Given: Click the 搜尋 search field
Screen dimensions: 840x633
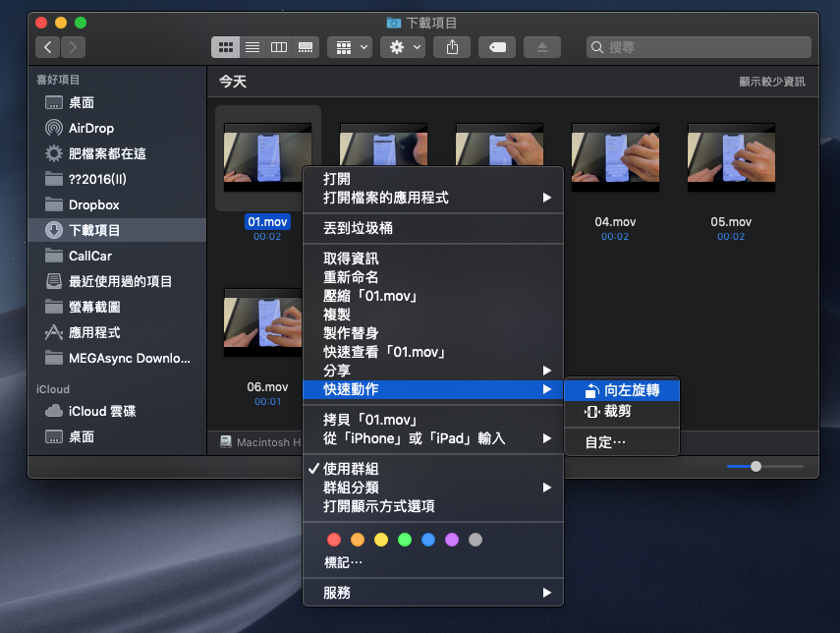Looking at the screenshot, I should pyautogui.click(x=699, y=47).
